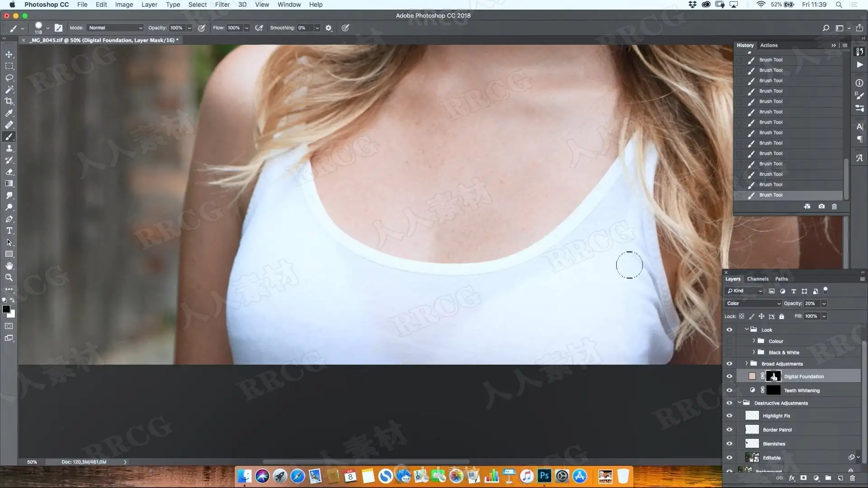The height and width of the screenshot is (488, 868).
Task: Open the layer blend mode Color dropdown
Action: 753,304
